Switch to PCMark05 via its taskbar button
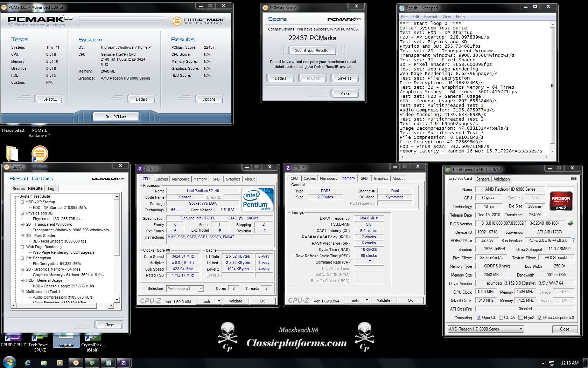Image resolution: width=588 pixels, height=368 pixels. (76, 363)
